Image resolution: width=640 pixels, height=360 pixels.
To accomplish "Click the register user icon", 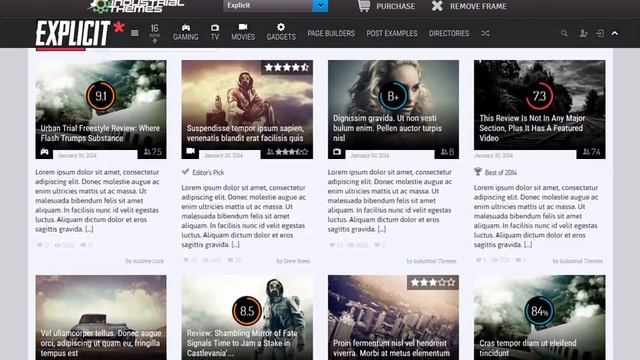I will (x=583, y=33).
